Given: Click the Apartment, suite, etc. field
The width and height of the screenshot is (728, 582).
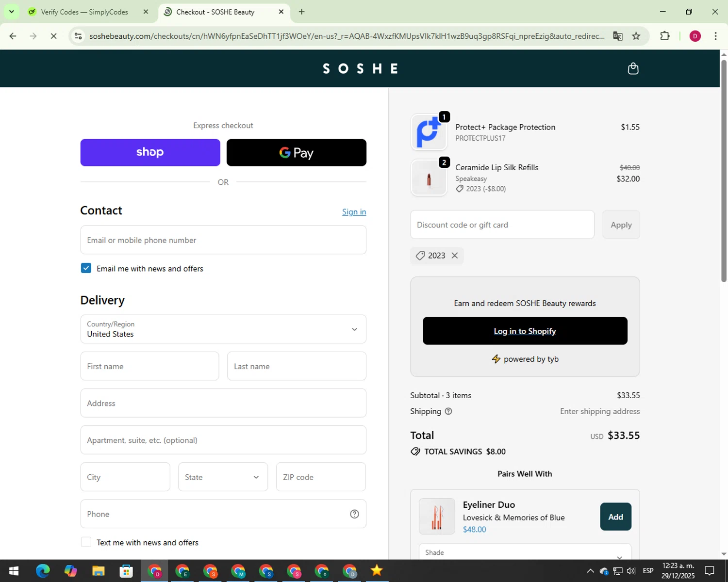Looking at the screenshot, I should pyautogui.click(x=223, y=440).
